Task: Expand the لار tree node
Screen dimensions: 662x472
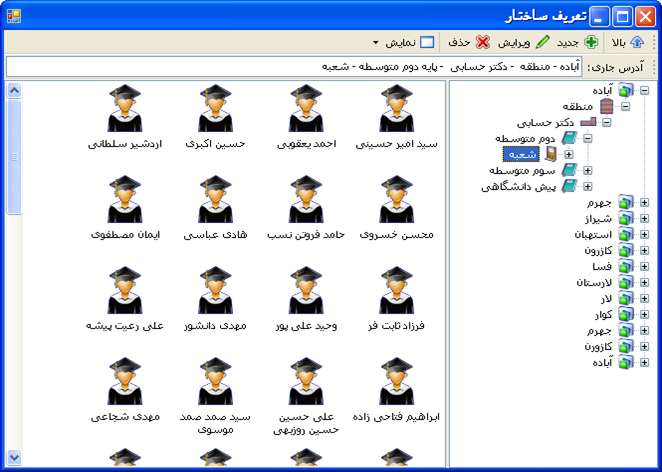Action: click(644, 298)
